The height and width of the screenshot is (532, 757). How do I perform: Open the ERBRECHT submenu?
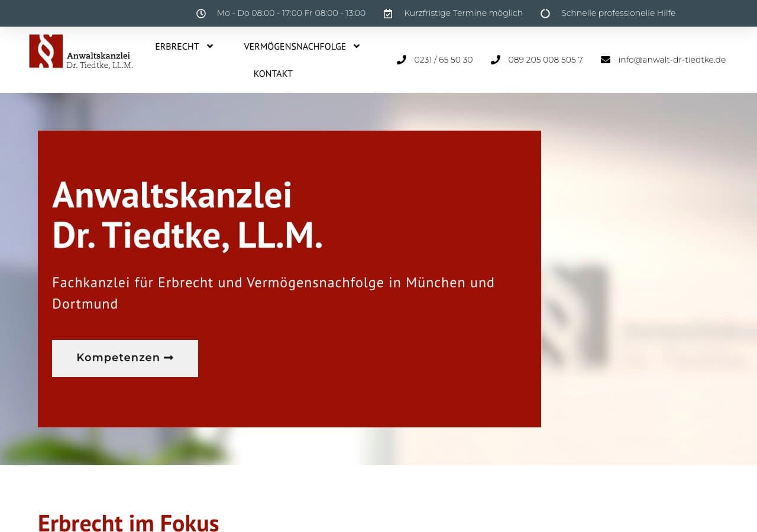(177, 46)
